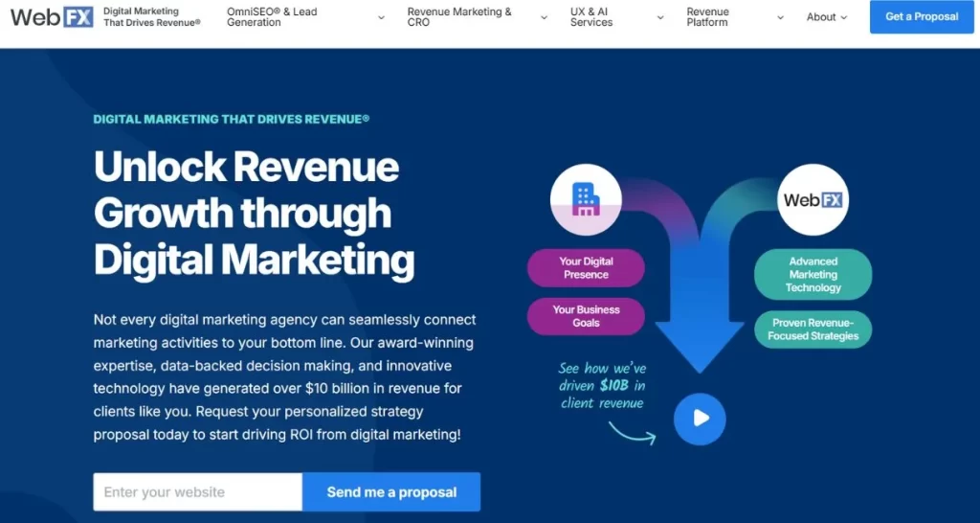The image size is (980, 523).
Task: Open the UX & AI Services menu
Action: tap(591, 17)
